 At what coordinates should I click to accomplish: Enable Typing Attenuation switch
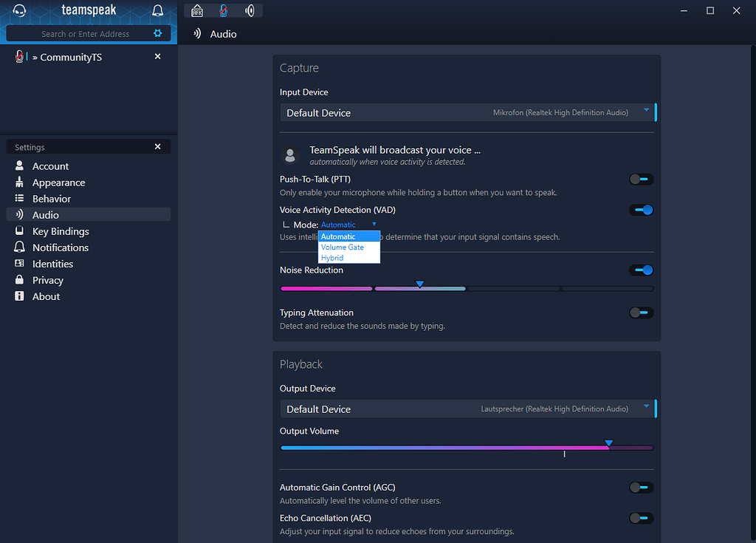[x=641, y=313]
